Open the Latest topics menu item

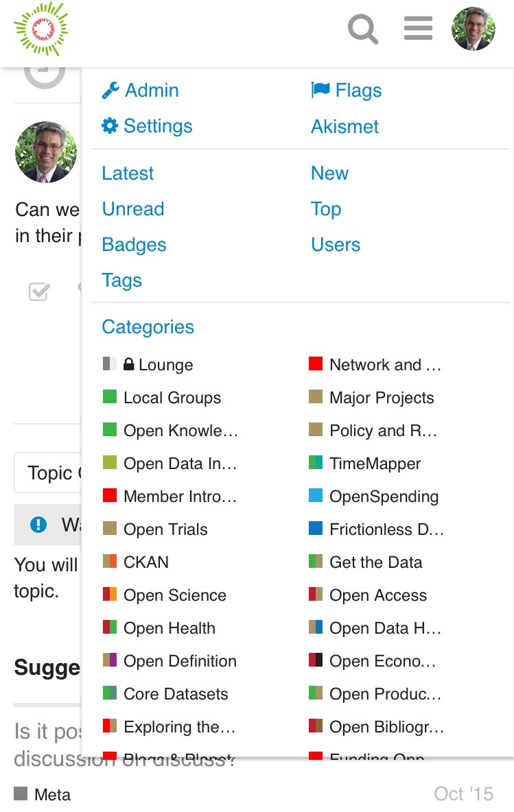(x=128, y=174)
